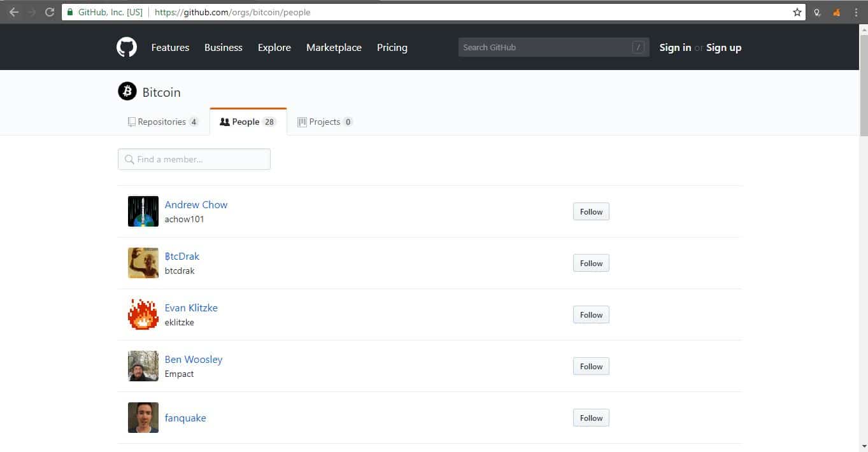Open Evan Klitzke's pixel flame avatar

point(143,314)
